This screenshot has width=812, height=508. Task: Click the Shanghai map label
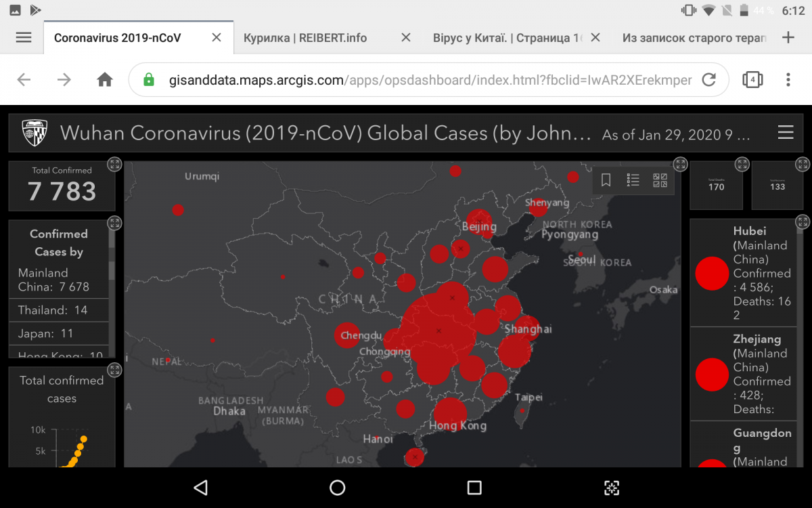(528, 329)
